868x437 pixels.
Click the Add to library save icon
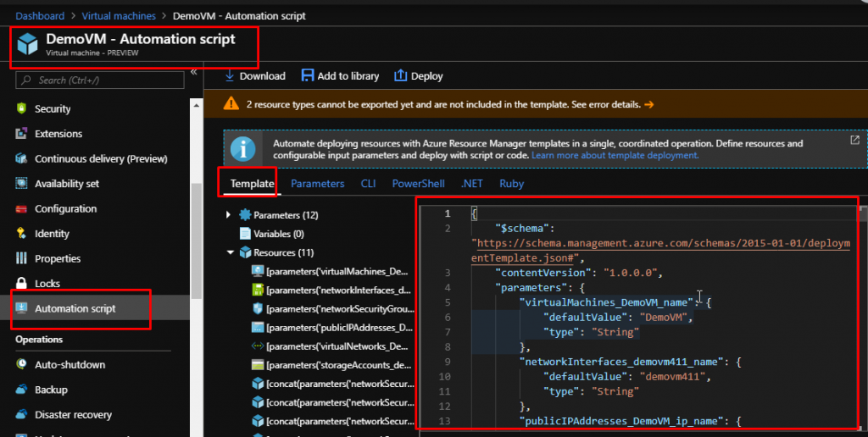pyautogui.click(x=308, y=75)
